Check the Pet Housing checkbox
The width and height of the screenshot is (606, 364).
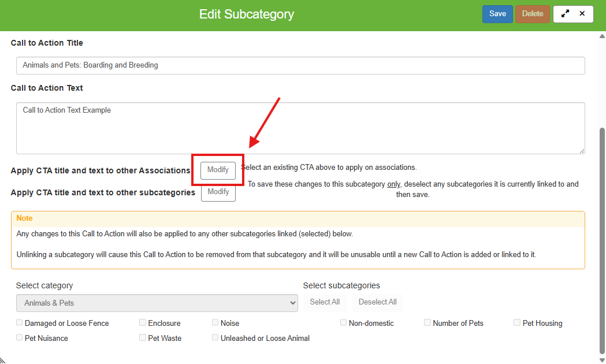(517, 323)
